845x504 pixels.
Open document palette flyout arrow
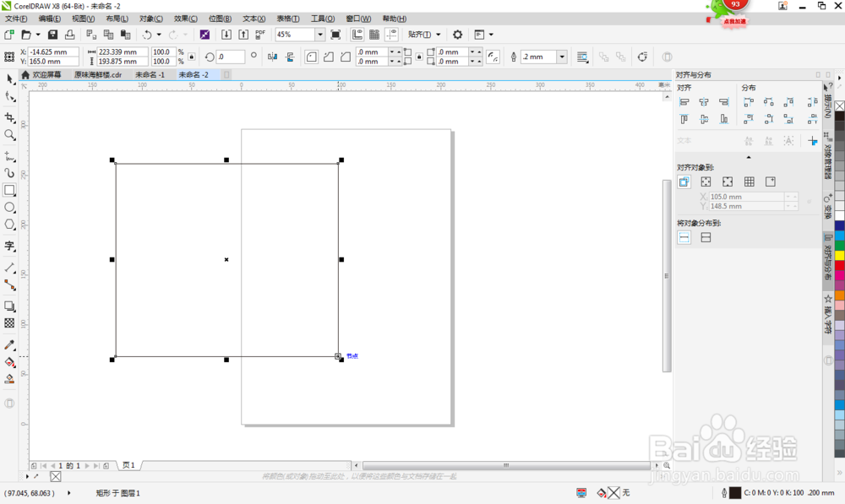(x=28, y=476)
